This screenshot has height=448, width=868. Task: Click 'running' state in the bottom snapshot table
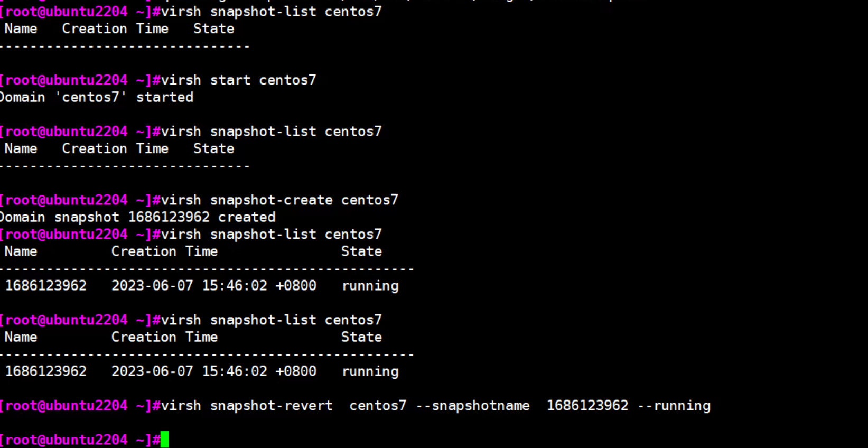coord(370,371)
